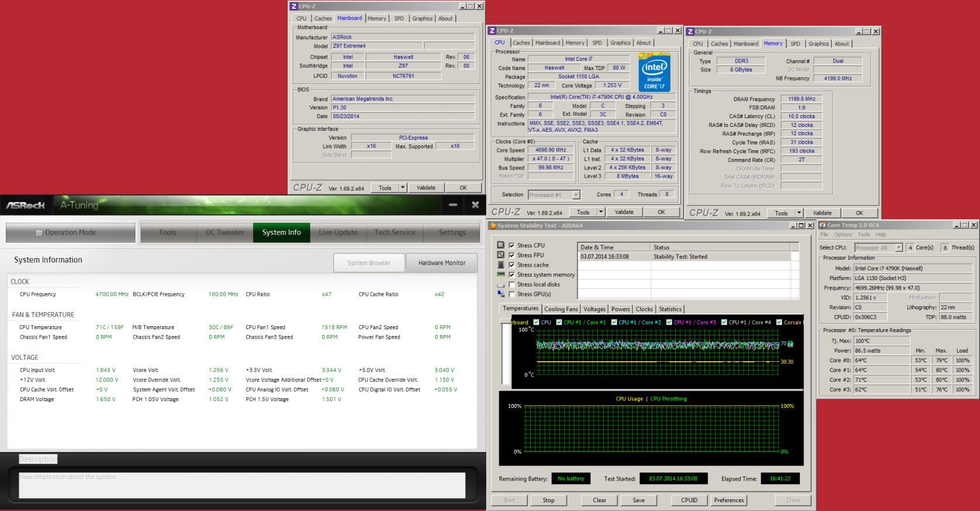Screen dimensions: 980x511
Task: Uncheck the Stress cache checkbox
Action: [512, 265]
